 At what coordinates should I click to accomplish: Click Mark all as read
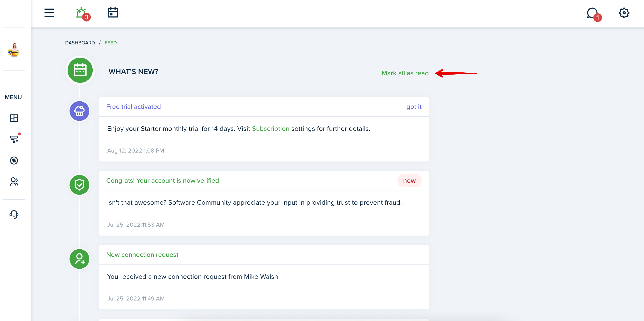point(405,73)
